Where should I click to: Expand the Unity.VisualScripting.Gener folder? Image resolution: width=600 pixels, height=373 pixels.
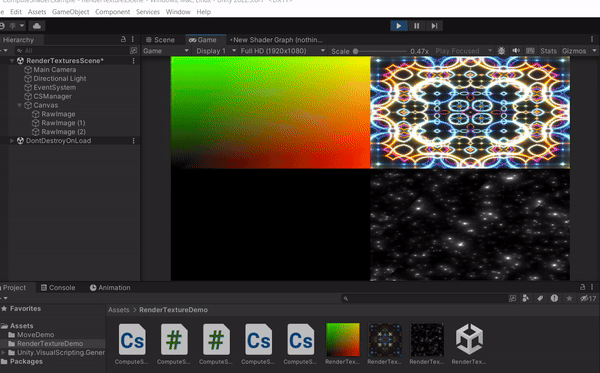point(3,352)
